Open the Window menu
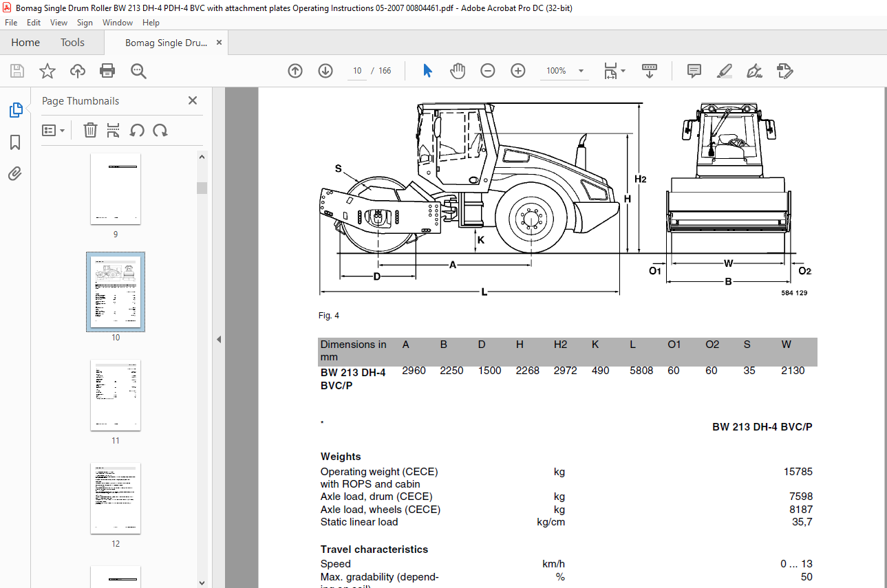The image size is (887, 588). coord(118,23)
